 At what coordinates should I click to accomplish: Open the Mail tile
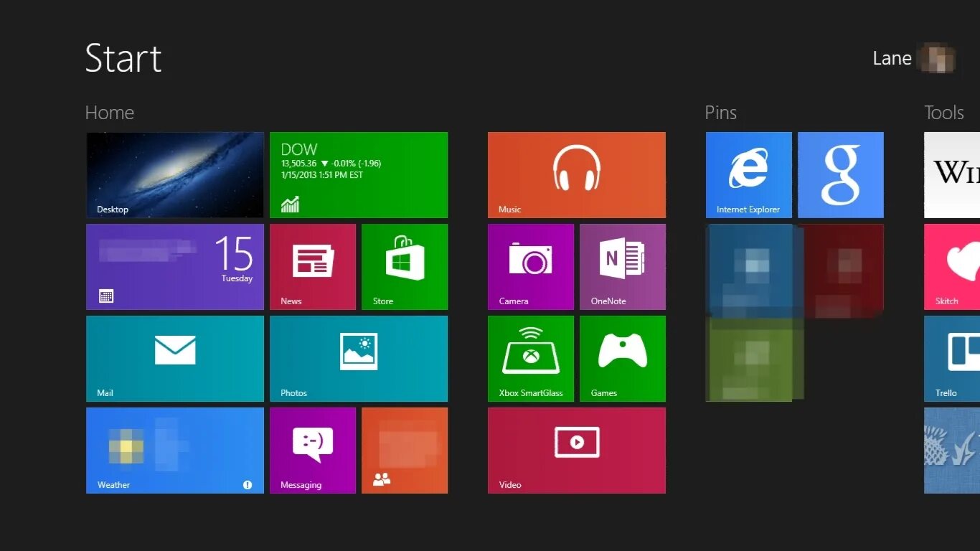pyautogui.click(x=175, y=359)
